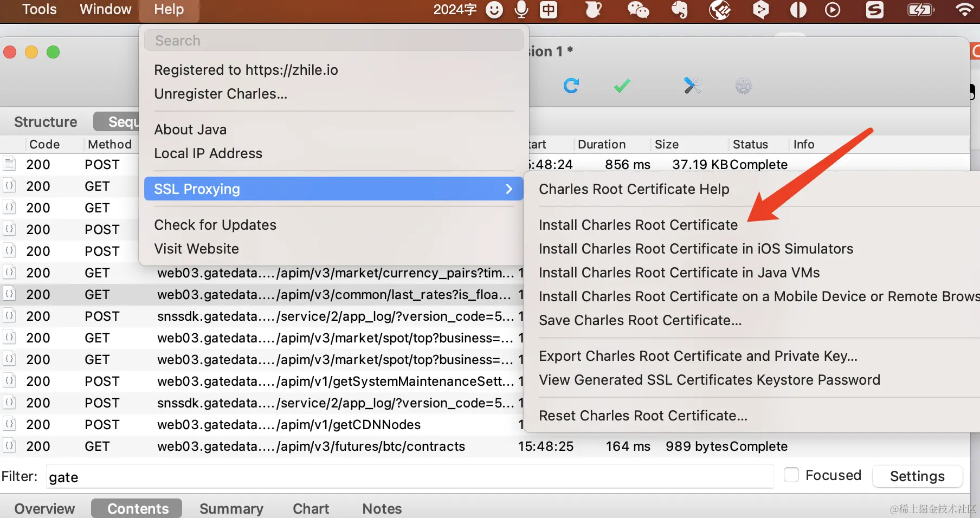Choose Save Charles Root Certificate...
Viewport: 980px width, 518px height.
pos(640,320)
